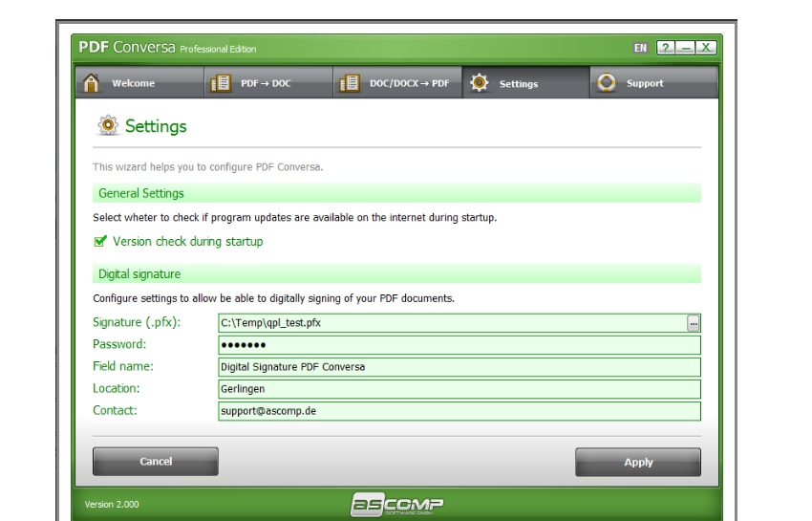This screenshot has height=521, width=812.
Task: Click the Field name input box
Action: tap(459, 367)
